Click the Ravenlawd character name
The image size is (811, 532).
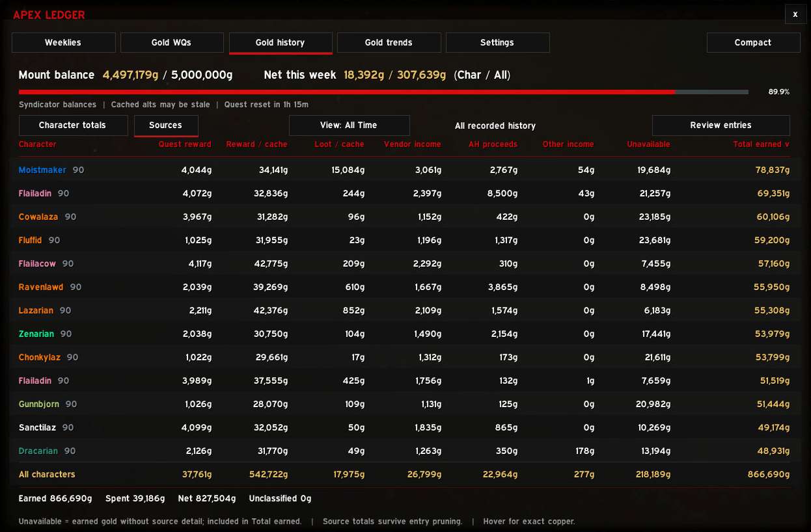point(42,287)
